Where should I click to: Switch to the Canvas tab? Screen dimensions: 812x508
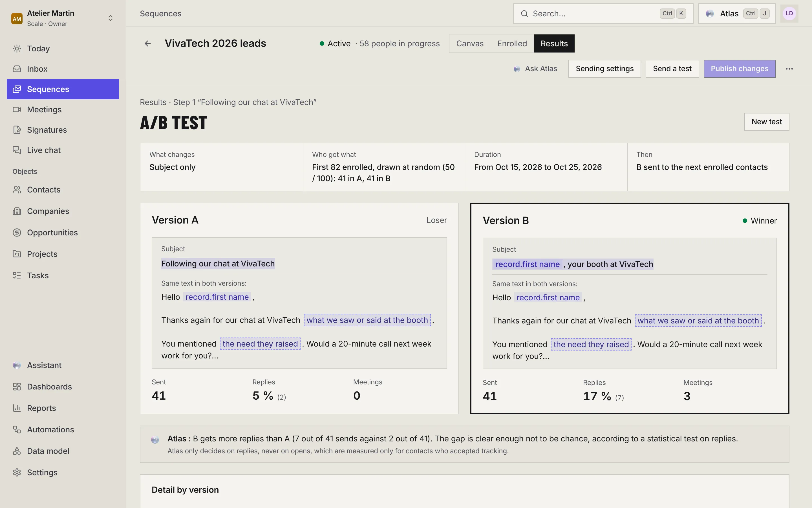(x=470, y=44)
